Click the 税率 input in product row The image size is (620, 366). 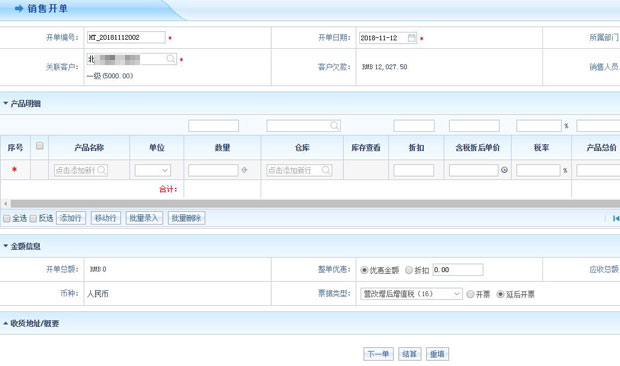click(x=538, y=170)
